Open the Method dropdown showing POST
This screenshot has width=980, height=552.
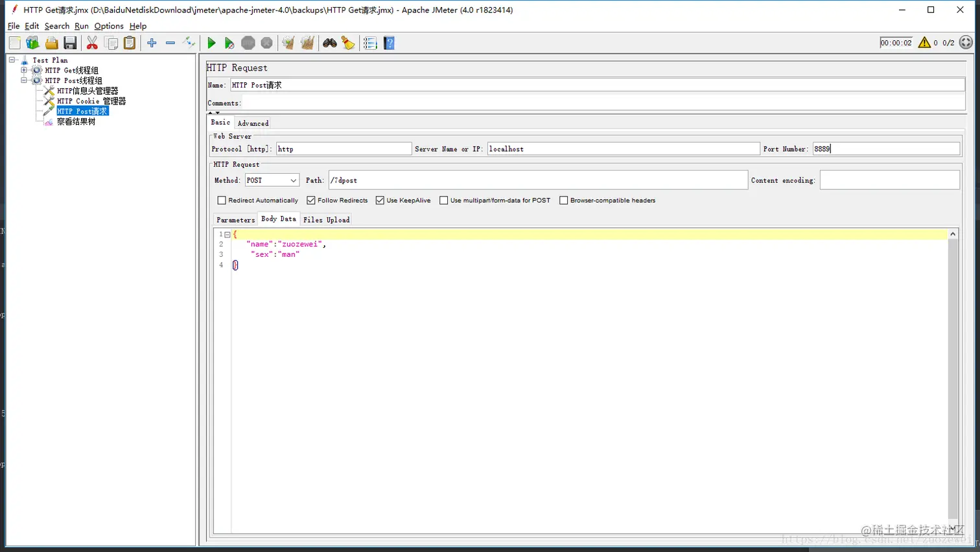[272, 180]
